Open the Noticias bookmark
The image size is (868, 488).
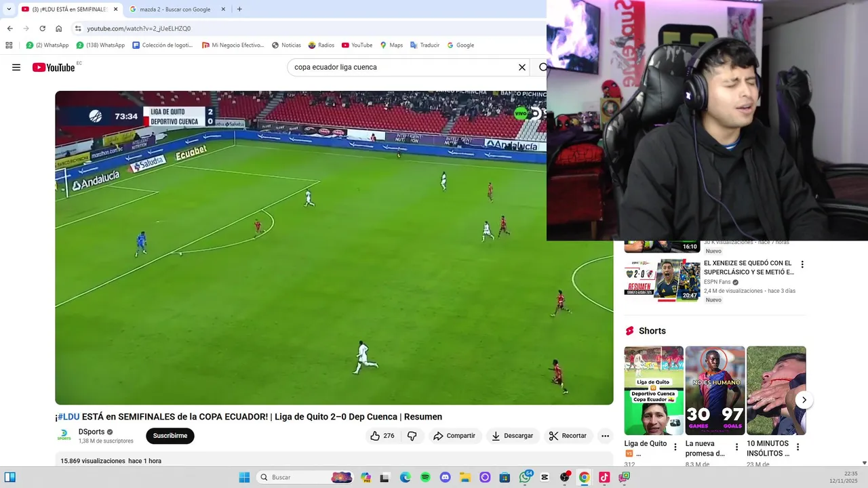(x=286, y=45)
